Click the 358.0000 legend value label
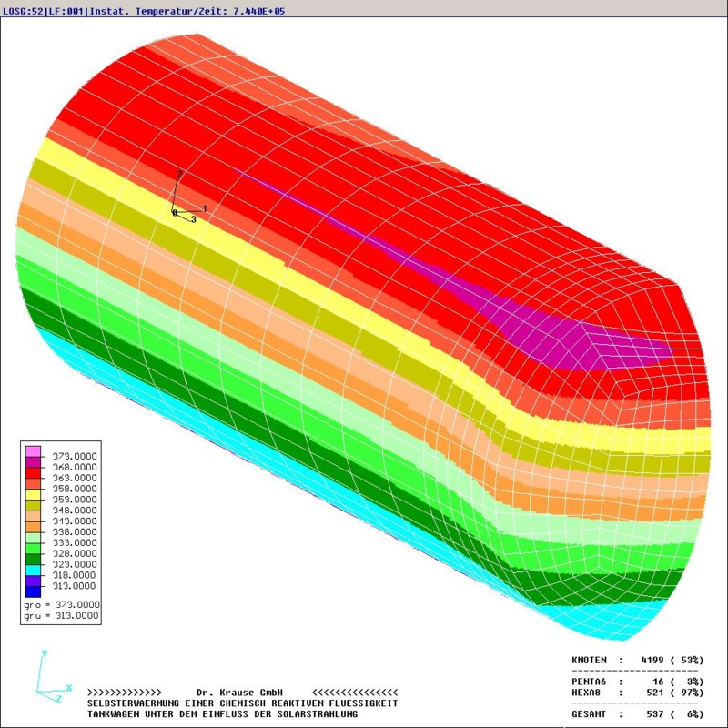 point(75,489)
